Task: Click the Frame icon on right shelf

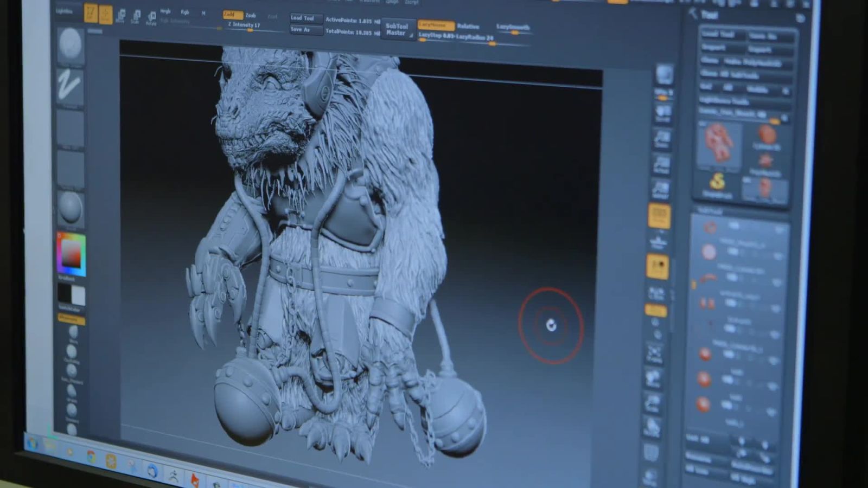Action: click(x=654, y=352)
